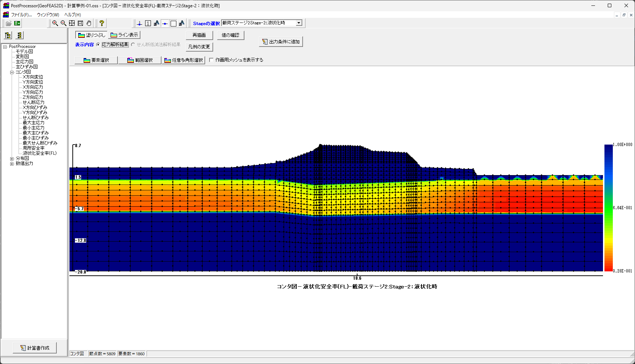Viewport: 635px width, 364px height.
Task: Select 主応力図 in the tree
Action: [x=24, y=62]
